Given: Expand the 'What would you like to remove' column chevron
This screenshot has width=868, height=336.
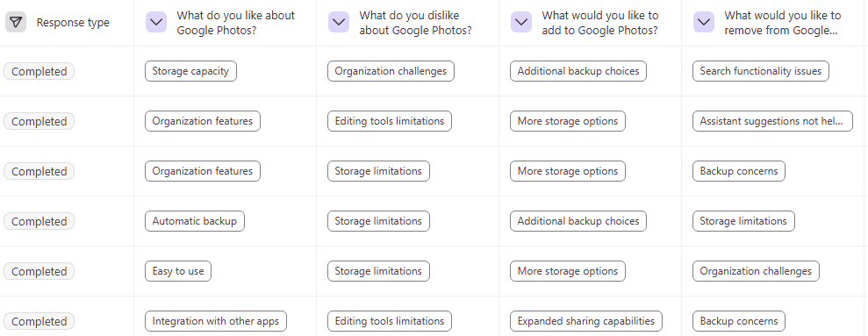Looking at the screenshot, I should 704,22.
